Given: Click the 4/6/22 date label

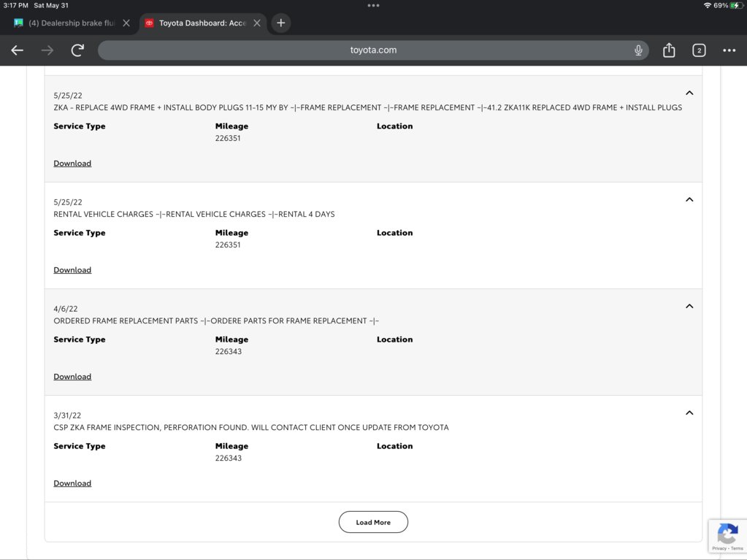Looking at the screenshot, I should [66, 309].
